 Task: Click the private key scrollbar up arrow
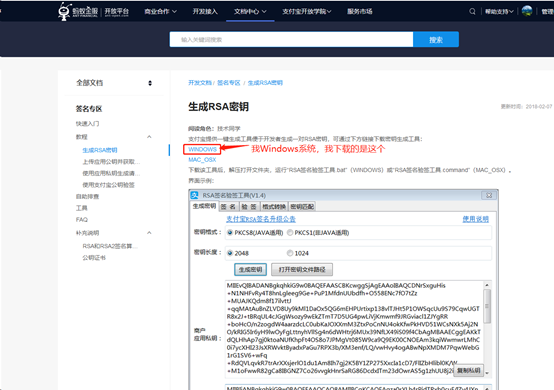[487, 285]
